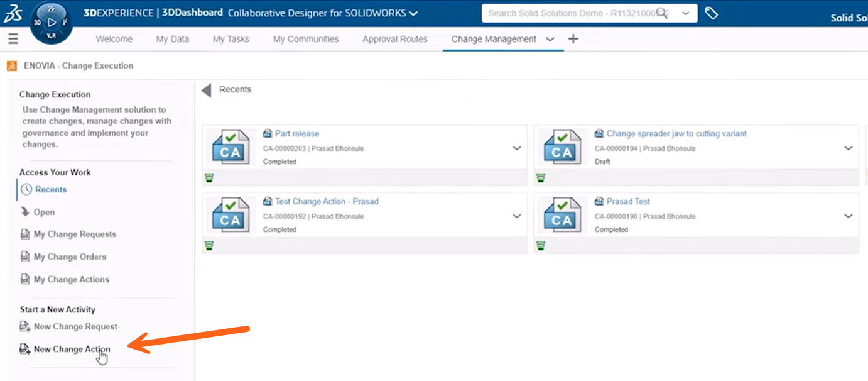868x381 pixels.
Task: Click the search magnifier icon
Action: click(x=662, y=13)
